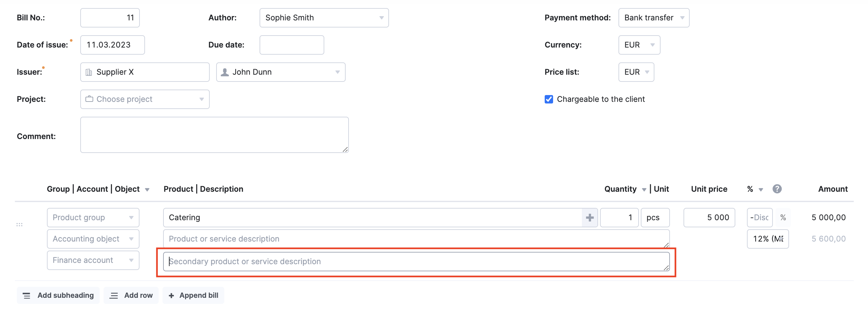This screenshot has height=313, width=868.
Task: Click the Comment text area
Action: 215,135
